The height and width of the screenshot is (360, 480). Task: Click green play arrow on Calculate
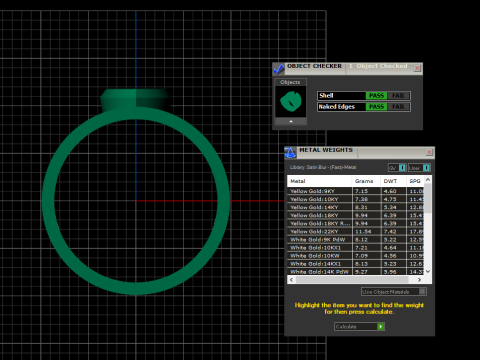coord(381,326)
